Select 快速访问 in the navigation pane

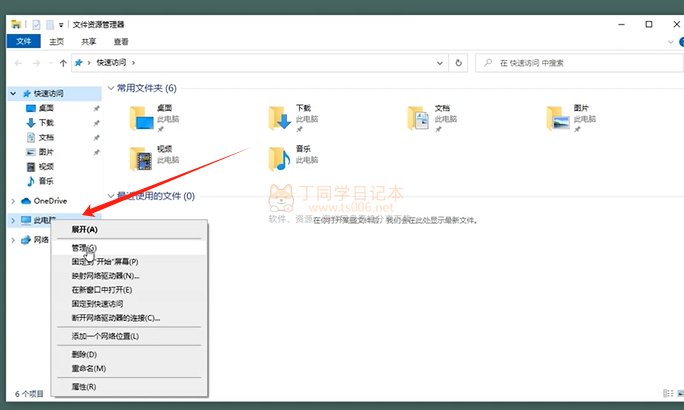coord(48,93)
